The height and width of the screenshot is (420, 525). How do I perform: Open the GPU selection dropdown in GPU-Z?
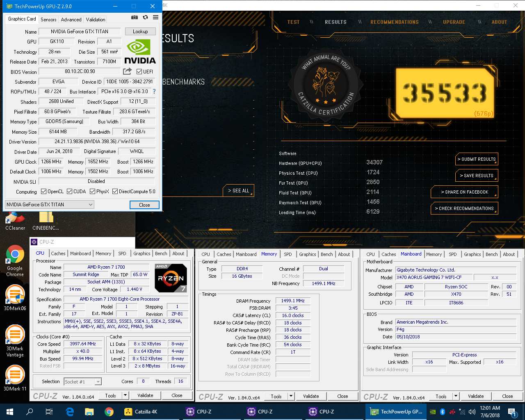tap(50, 205)
